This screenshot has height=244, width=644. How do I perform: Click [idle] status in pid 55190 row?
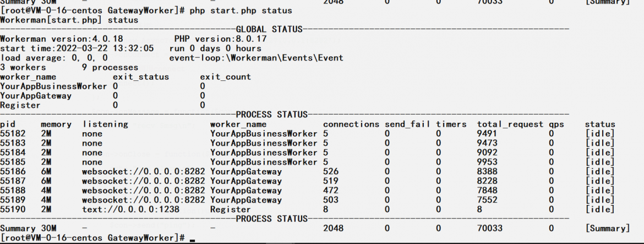point(600,209)
